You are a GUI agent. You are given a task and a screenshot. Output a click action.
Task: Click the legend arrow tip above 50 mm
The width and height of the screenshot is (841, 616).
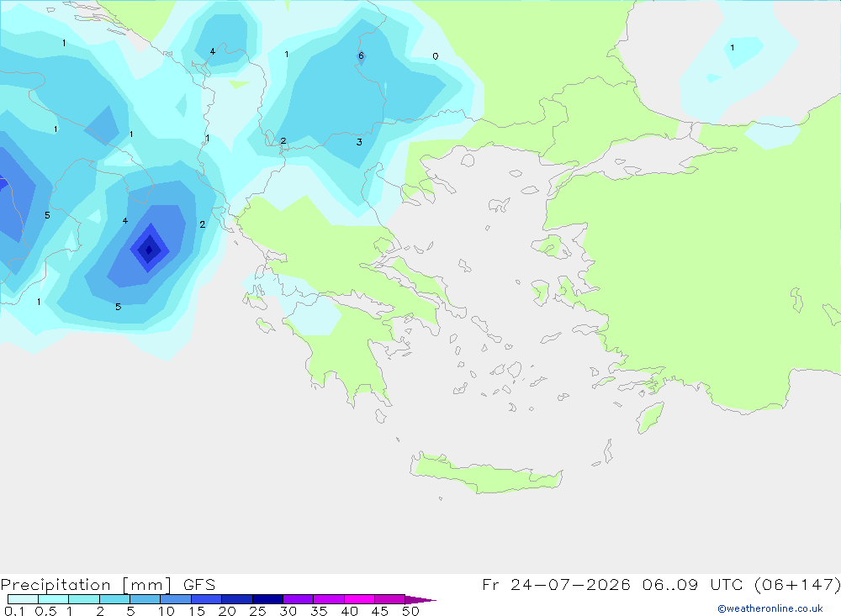point(420,600)
